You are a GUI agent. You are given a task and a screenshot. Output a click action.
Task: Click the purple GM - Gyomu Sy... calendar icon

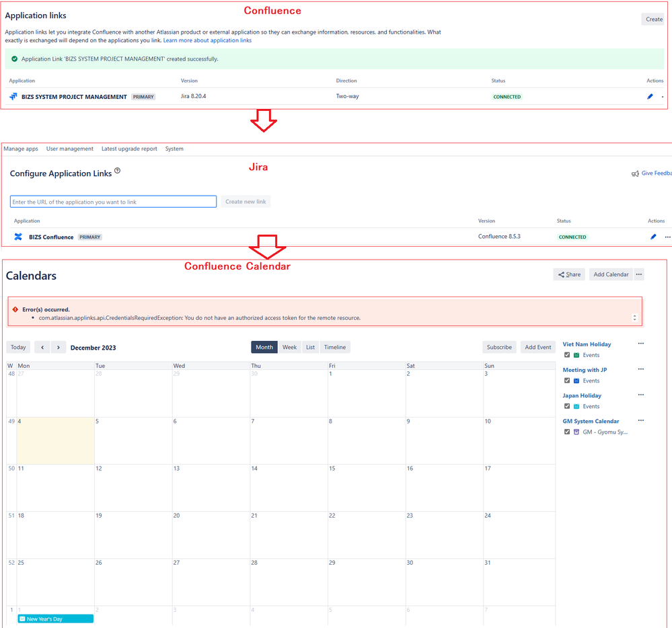[576, 432]
